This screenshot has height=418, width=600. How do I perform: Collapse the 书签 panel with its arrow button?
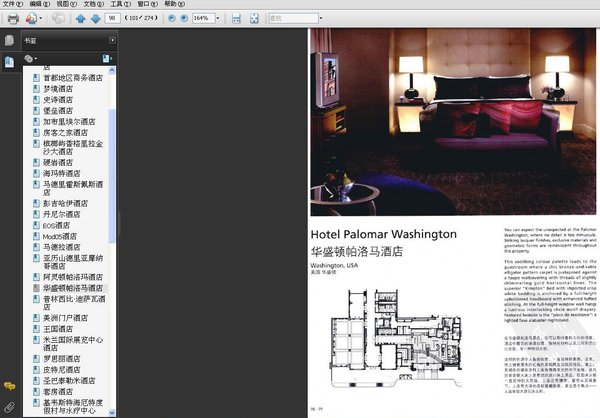click(x=112, y=40)
